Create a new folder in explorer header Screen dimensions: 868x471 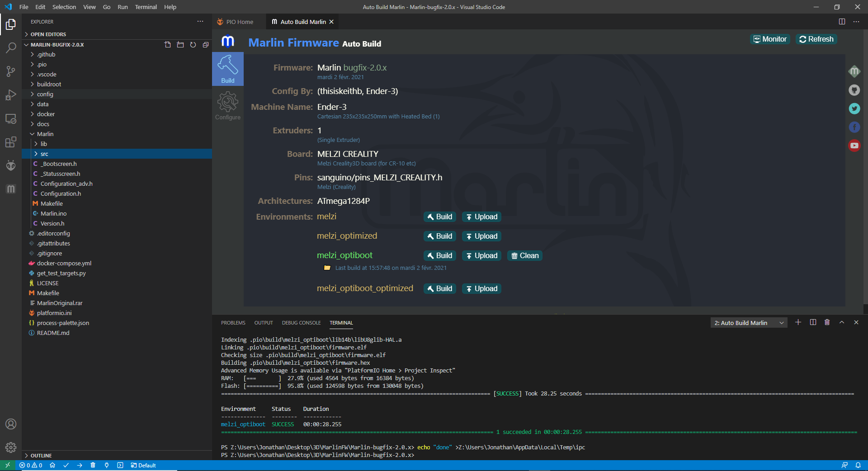180,45
